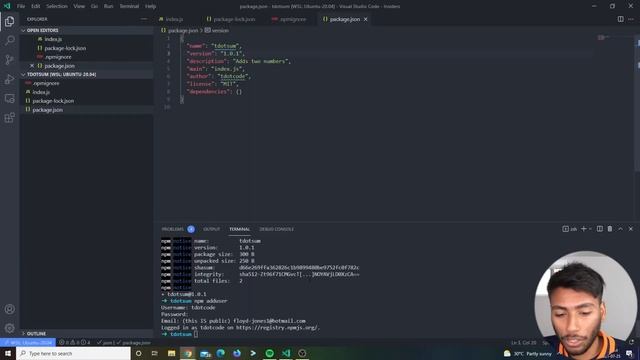Split the editor to the right
The width and height of the screenshot is (640, 360).
click(x=620, y=19)
